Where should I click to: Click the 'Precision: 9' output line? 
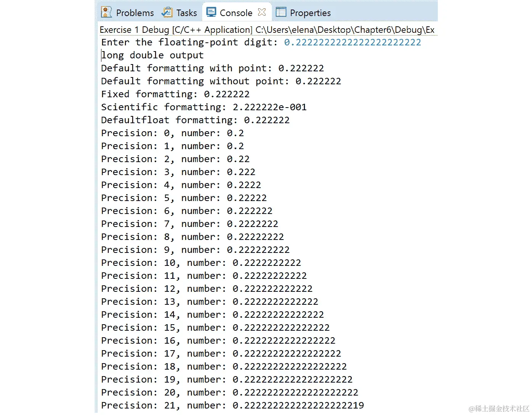point(195,250)
